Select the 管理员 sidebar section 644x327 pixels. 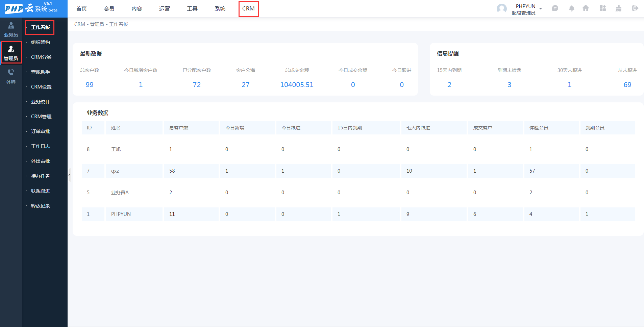click(x=11, y=53)
